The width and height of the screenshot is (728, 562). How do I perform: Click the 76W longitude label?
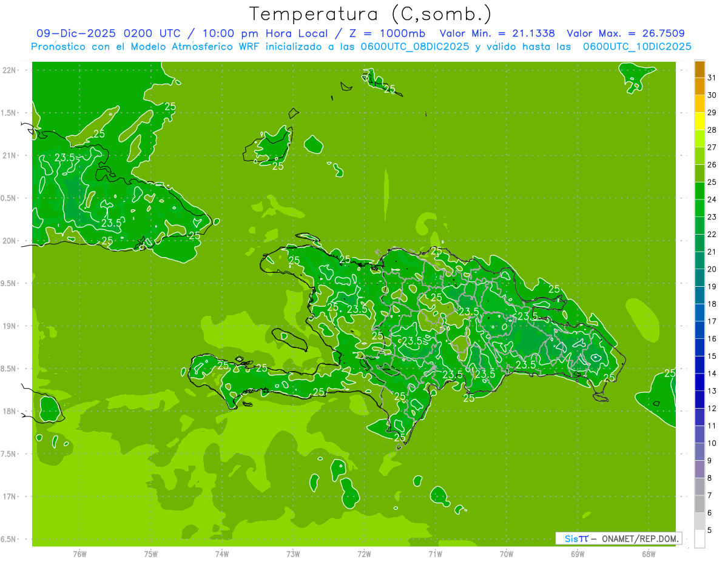(79, 554)
